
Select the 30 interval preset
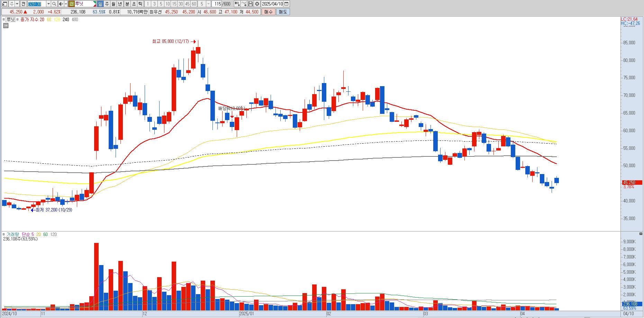(181, 4)
